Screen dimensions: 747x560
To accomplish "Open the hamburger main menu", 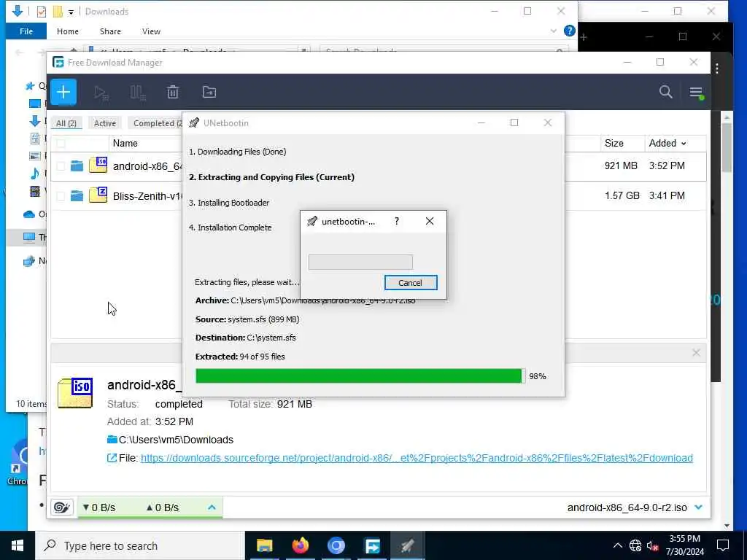I will coord(696,93).
